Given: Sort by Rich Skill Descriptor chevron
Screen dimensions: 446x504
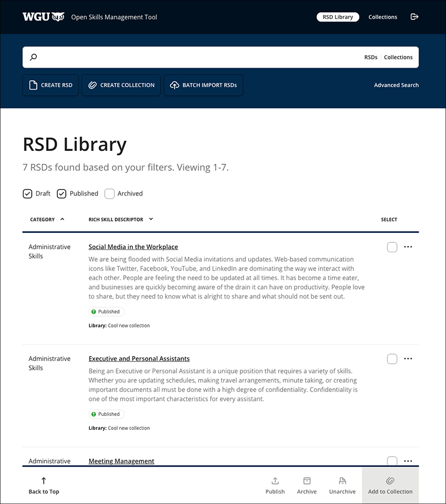Looking at the screenshot, I should (151, 219).
